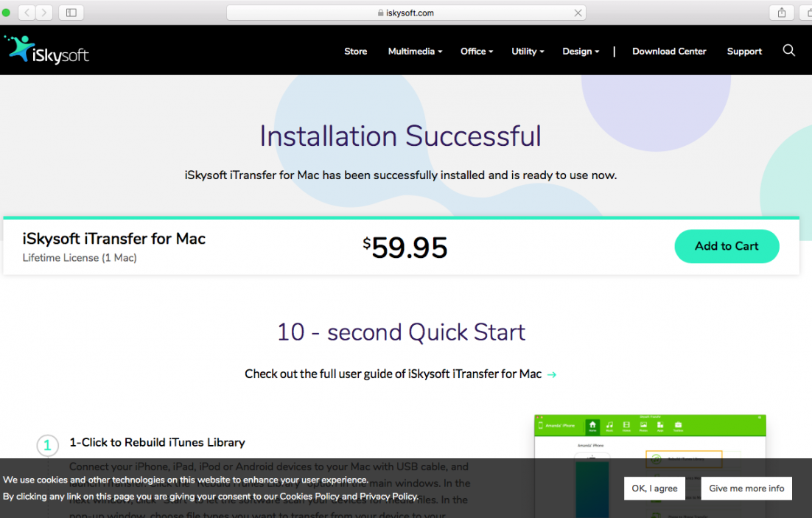The image size is (812, 518).
Task: Open the Download Center
Action: click(669, 52)
